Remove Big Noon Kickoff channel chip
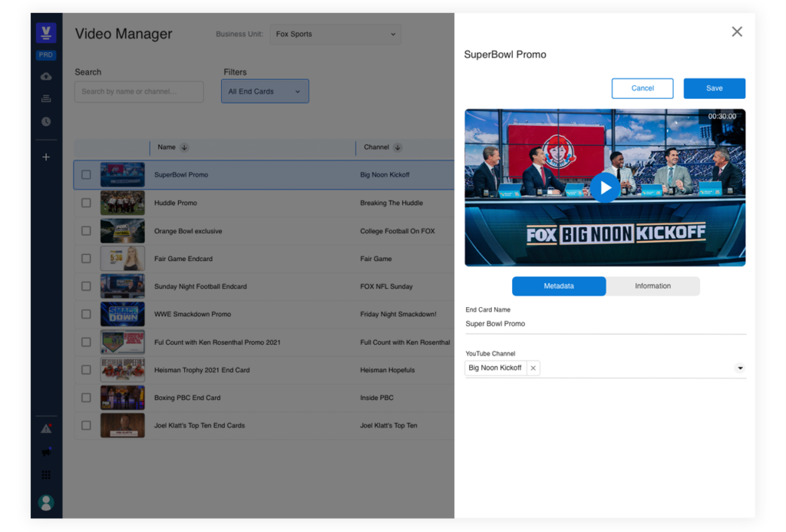Image resolution: width=786 pixels, height=532 pixels. pyautogui.click(x=533, y=368)
